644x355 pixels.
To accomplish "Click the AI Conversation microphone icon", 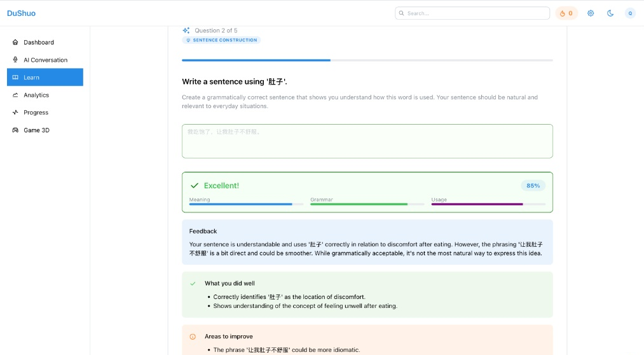I will click(15, 60).
